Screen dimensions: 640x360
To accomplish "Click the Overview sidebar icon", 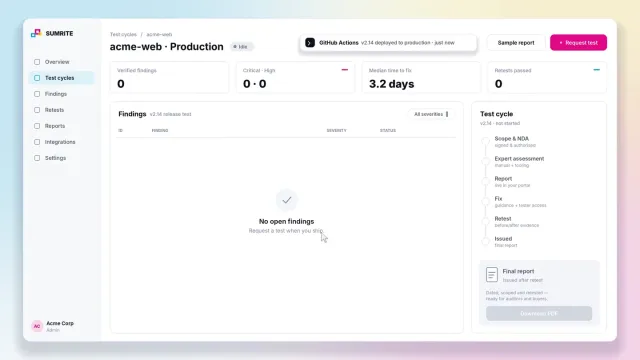I will 37,62.
